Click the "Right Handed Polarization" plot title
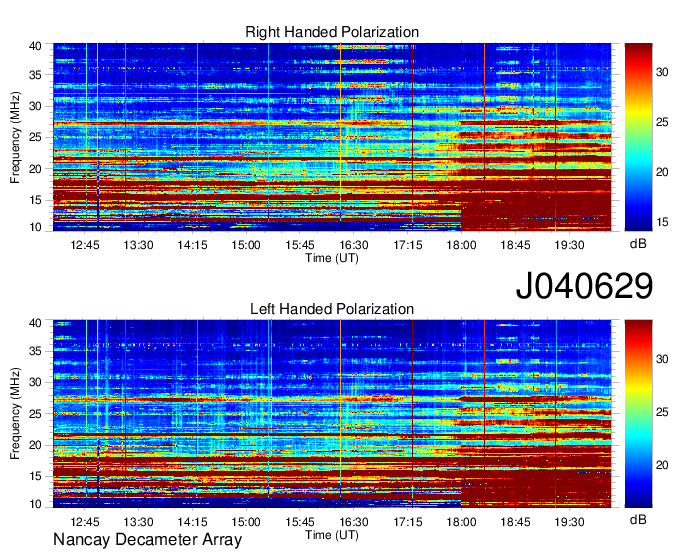 (332, 32)
